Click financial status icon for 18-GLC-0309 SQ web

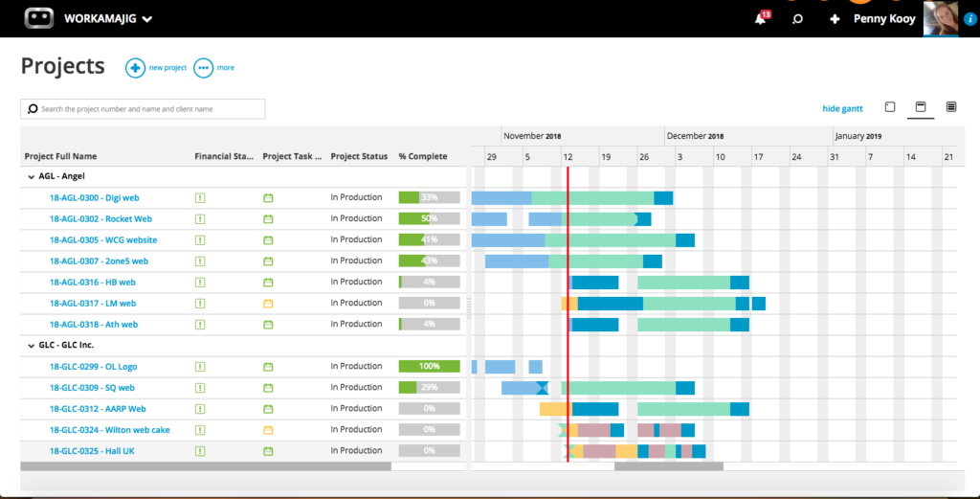[200, 388]
